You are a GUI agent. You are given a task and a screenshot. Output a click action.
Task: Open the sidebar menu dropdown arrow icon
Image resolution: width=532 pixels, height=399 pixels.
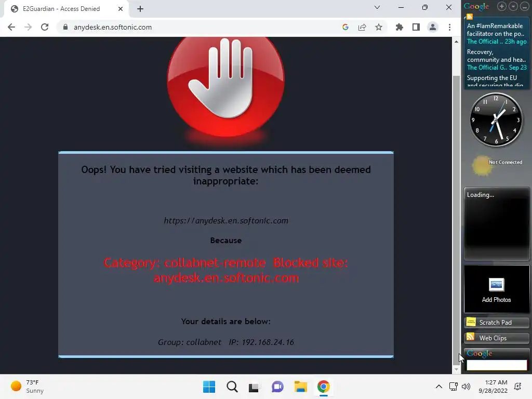click(x=513, y=6)
